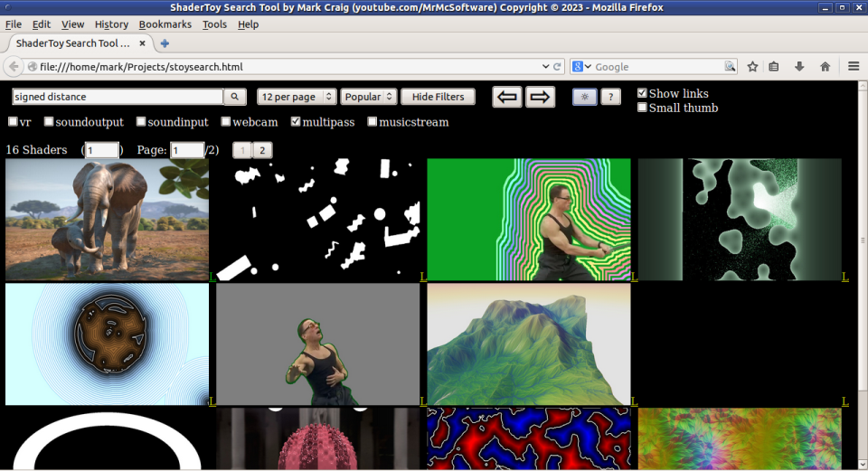Go to next page with right arrow
Viewport: 868px width, 471px height.
pos(540,97)
